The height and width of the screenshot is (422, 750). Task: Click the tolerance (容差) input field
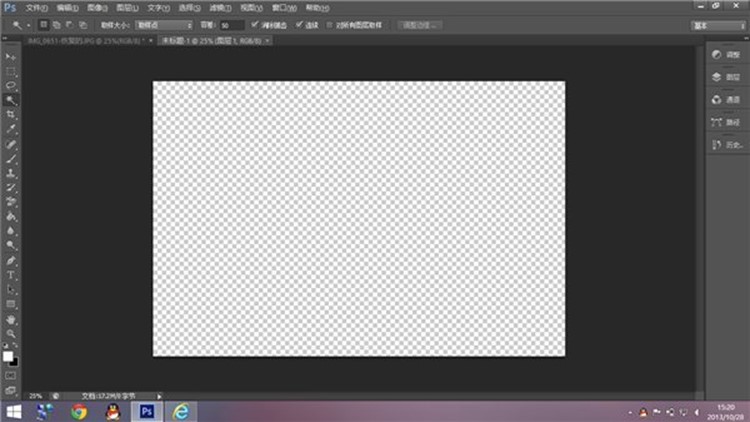click(231, 23)
